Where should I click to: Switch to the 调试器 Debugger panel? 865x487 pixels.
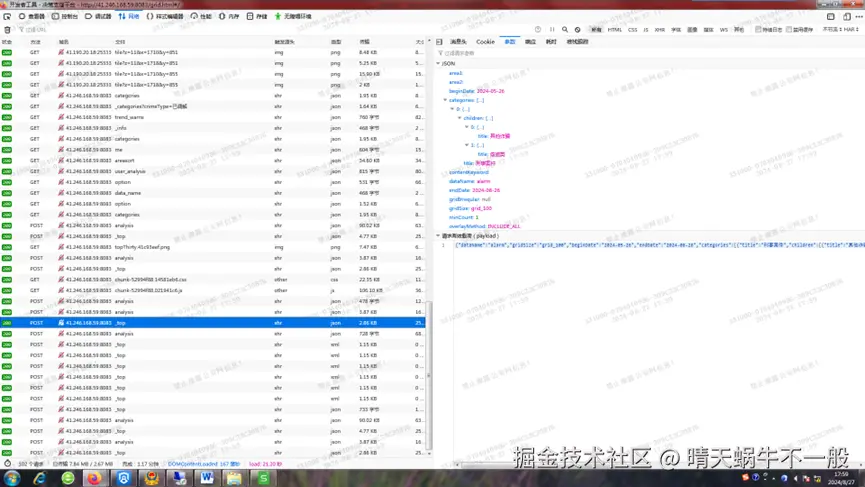(98, 17)
